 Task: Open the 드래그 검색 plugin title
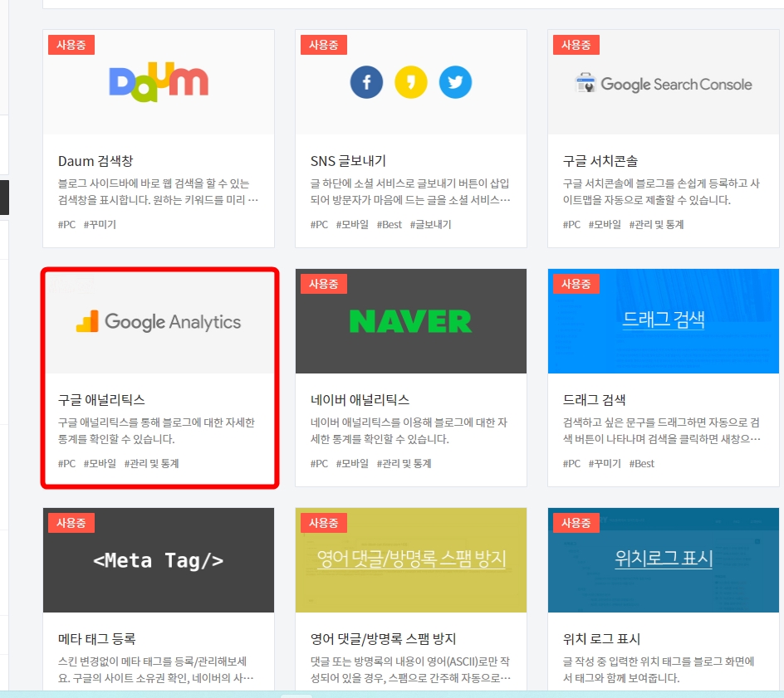594,400
